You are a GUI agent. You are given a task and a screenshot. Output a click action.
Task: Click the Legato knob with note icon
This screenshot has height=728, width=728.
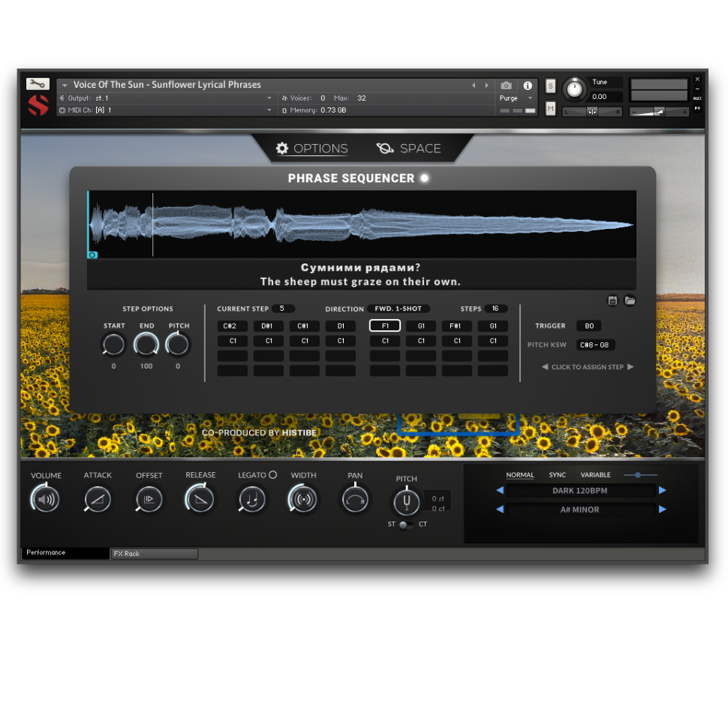pyautogui.click(x=252, y=499)
